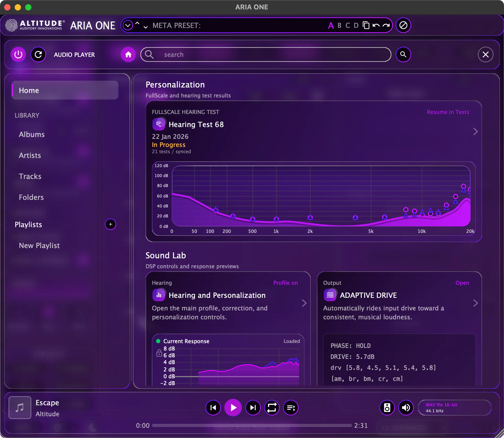
Task: Open the Meta Preset dropdown circle arrow
Action: point(128,25)
